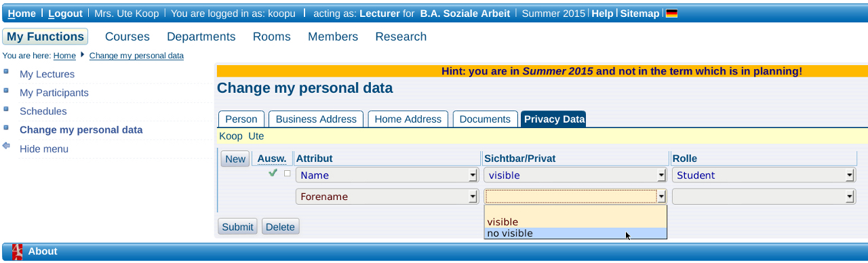Open My Participants in sidebar

54,93
